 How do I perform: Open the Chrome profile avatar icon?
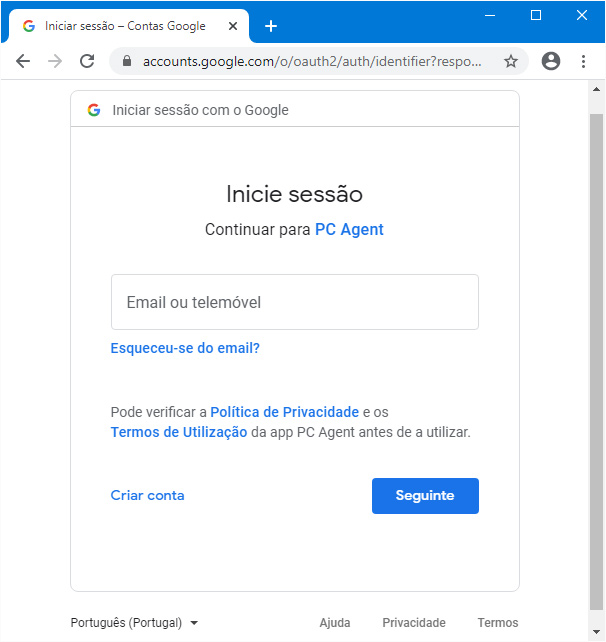551,61
